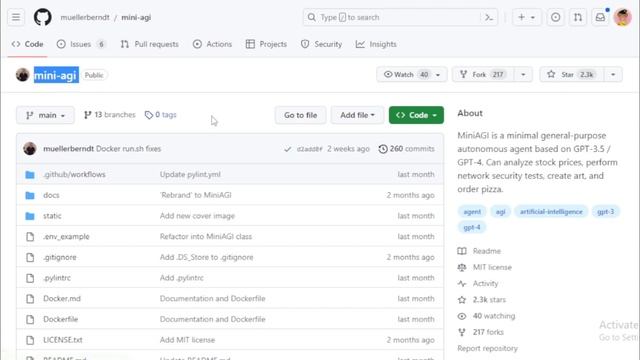Switch to the Actions tab
640x360 pixels.
coord(212,44)
